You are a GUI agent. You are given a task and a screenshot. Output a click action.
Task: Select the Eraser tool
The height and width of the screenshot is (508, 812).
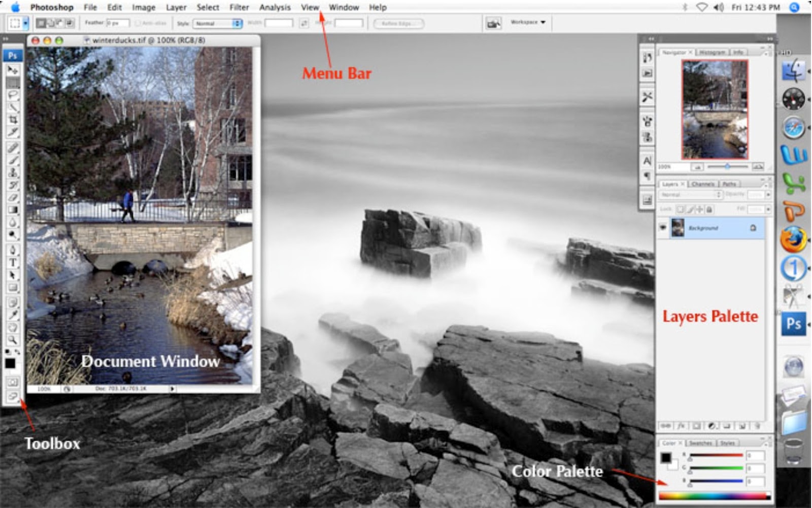pyautogui.click(x=11, y=196)
